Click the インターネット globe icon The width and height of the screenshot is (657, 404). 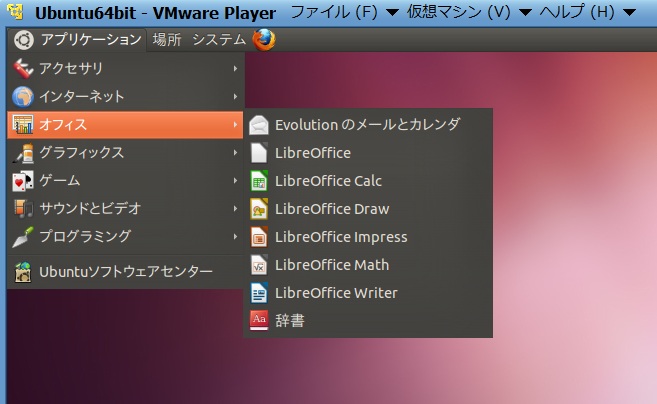(x=23, y=96)
